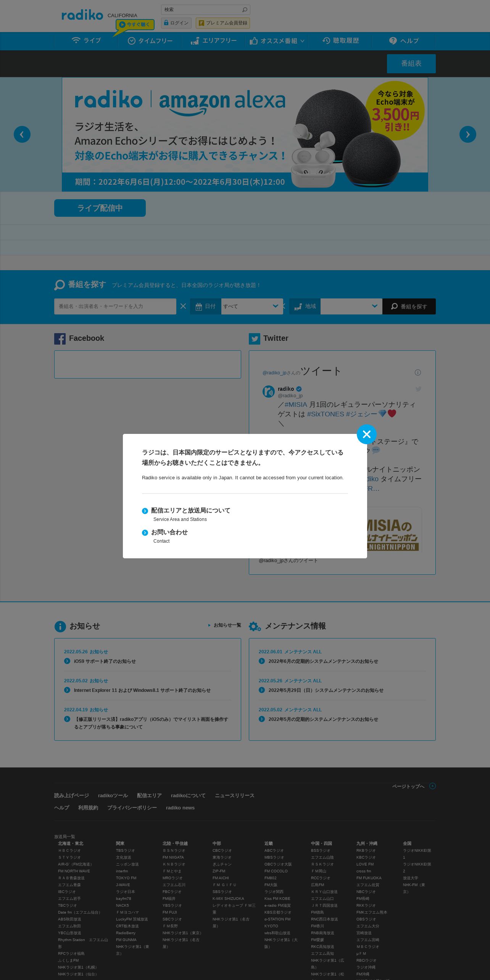Click the 今すぐ聴く play bubble

[x=135, y=24]
